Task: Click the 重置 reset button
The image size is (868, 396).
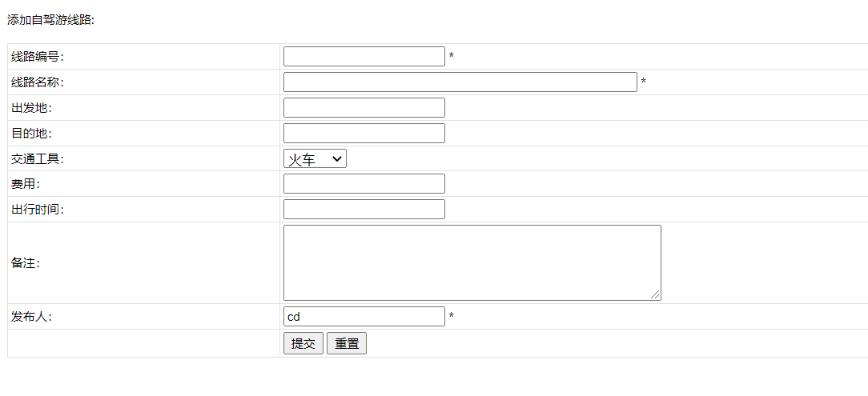Action: [346, 344]
